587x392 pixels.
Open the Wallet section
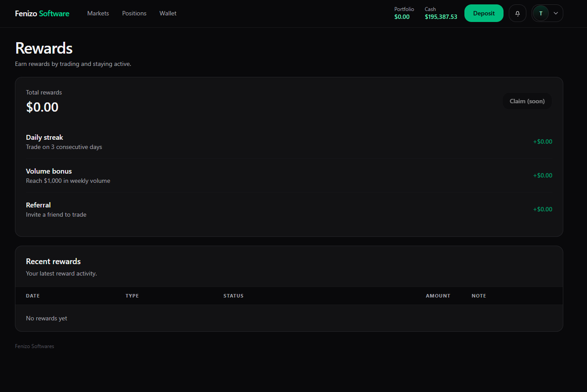click(x=168, y=13)
